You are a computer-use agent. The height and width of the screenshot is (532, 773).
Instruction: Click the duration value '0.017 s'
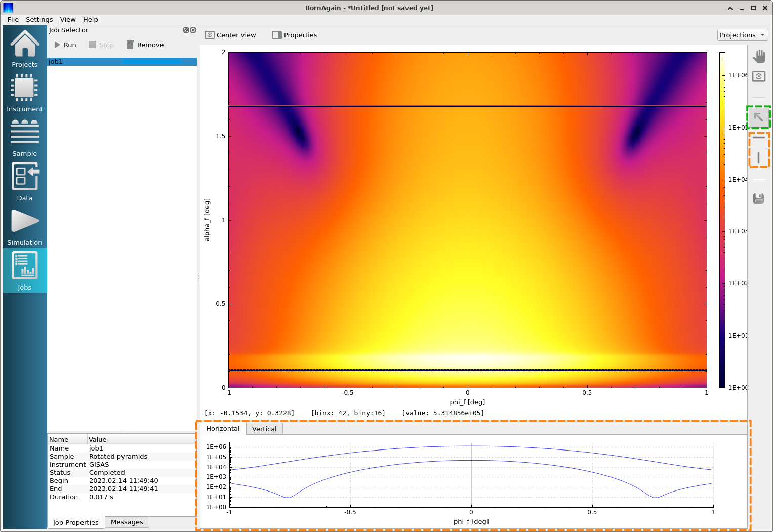click(x=101, y=497)
